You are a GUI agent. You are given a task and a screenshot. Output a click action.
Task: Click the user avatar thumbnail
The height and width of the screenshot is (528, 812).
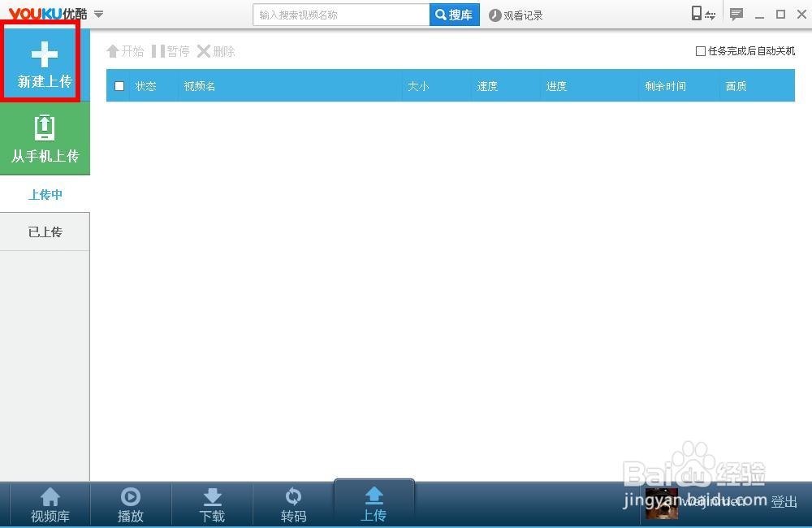661,503
